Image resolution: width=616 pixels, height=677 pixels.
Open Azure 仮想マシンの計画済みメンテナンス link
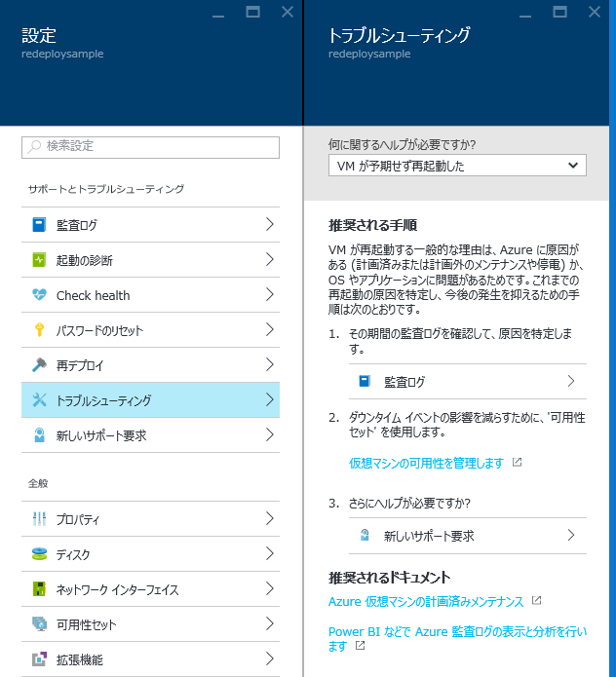click(x=426, y=601)
